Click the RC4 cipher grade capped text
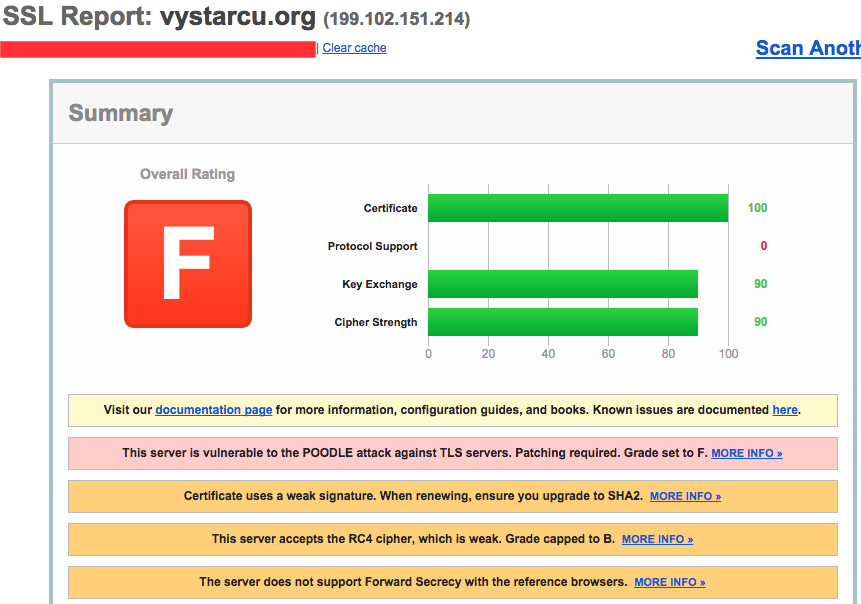The width and height of the screenshot is (861, 604). pos(413,539)
